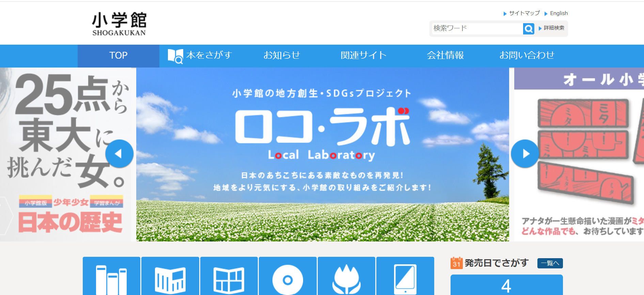Click the 発売日でさがす heading text

497,263
